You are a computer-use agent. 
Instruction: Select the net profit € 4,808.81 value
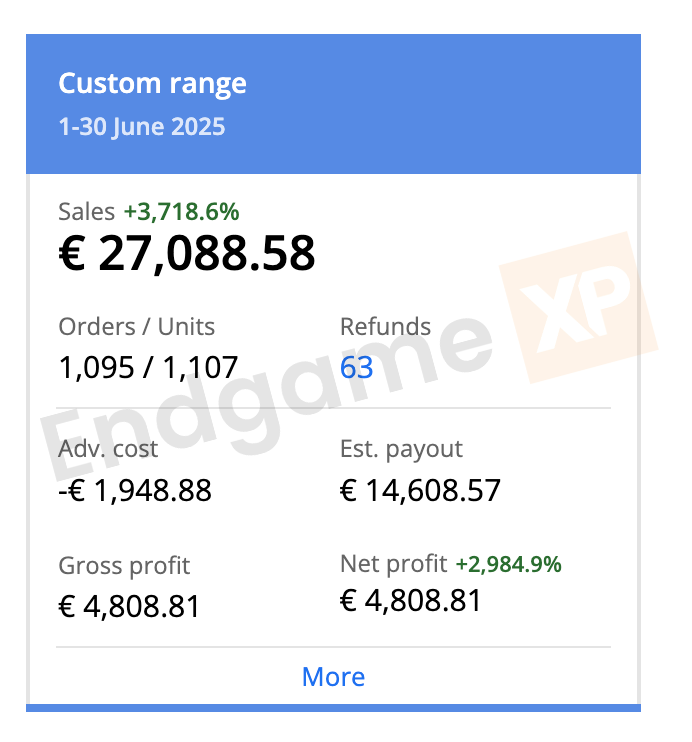[411, 600]
